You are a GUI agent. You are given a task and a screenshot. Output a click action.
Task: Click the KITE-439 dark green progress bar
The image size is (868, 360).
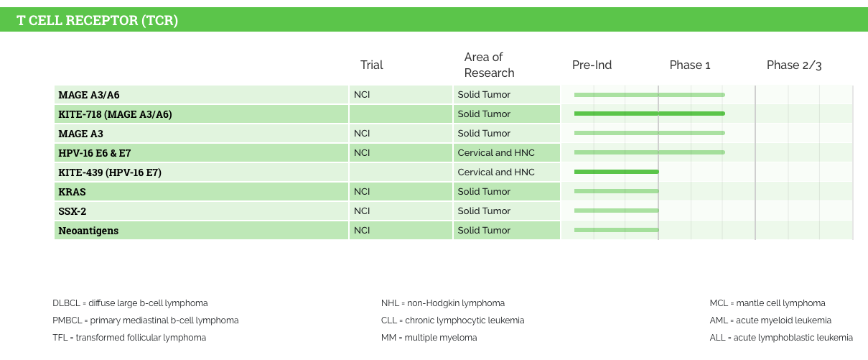pos(616,172)
